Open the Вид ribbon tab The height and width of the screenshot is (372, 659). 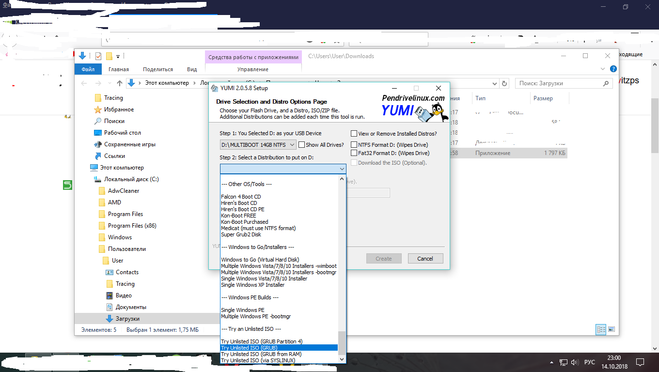coord(192,69)
